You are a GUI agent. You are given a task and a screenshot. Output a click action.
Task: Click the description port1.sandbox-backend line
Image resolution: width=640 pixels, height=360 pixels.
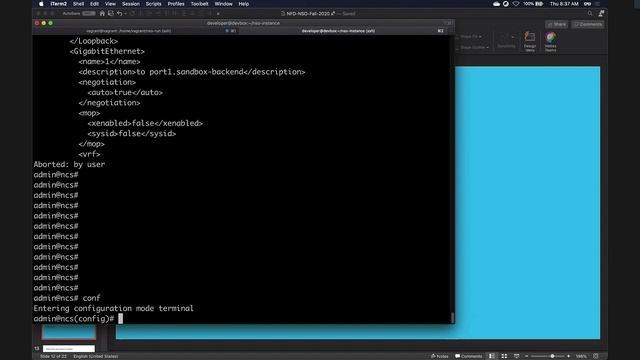(192, 72)
